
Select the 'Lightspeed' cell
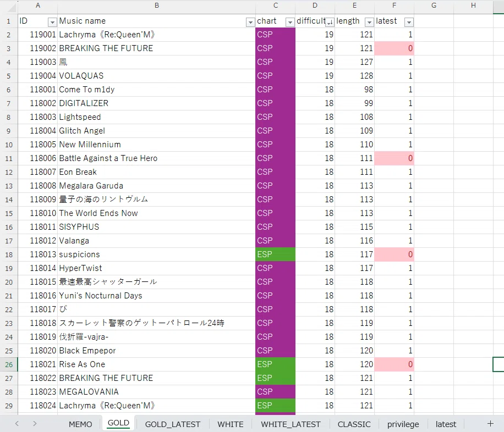(156, 117)
